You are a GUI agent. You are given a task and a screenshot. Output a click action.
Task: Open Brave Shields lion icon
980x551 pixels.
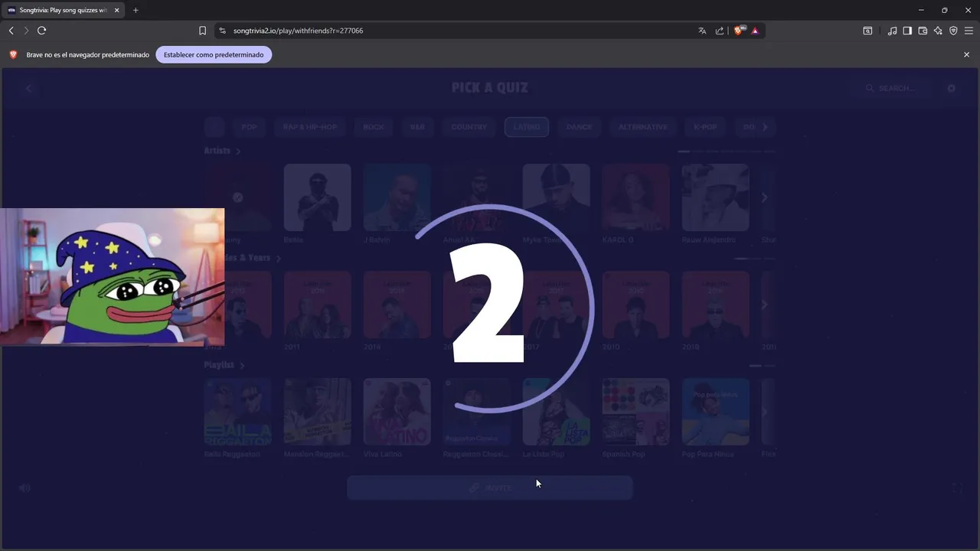739,31
